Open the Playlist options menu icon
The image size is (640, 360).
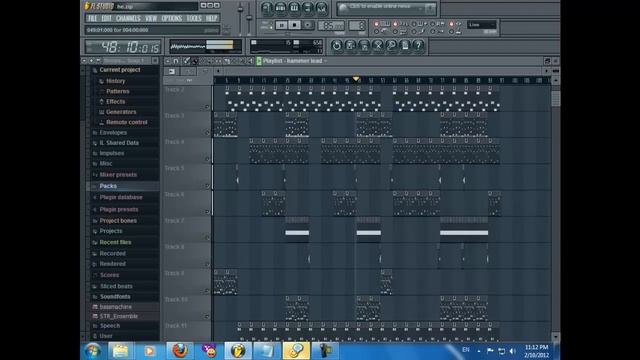168,61
